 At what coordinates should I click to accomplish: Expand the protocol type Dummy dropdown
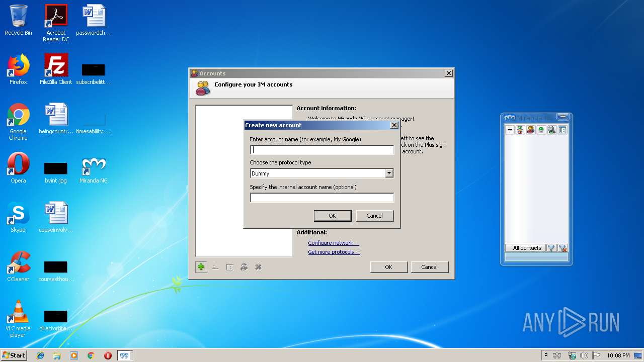tap(389, 173)
